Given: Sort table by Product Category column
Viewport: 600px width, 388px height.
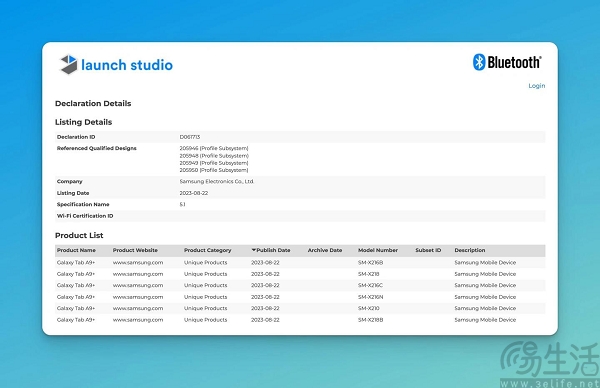Looking at the screenshot, I should coord(207,250).
